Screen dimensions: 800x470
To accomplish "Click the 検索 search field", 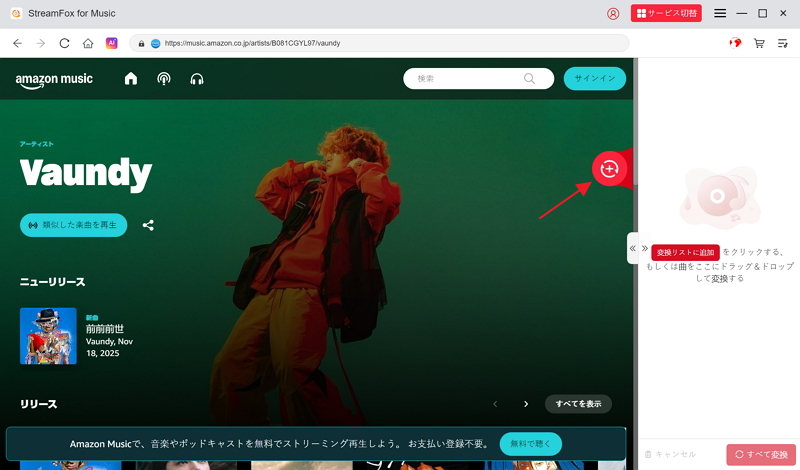I will coord(479,79).
